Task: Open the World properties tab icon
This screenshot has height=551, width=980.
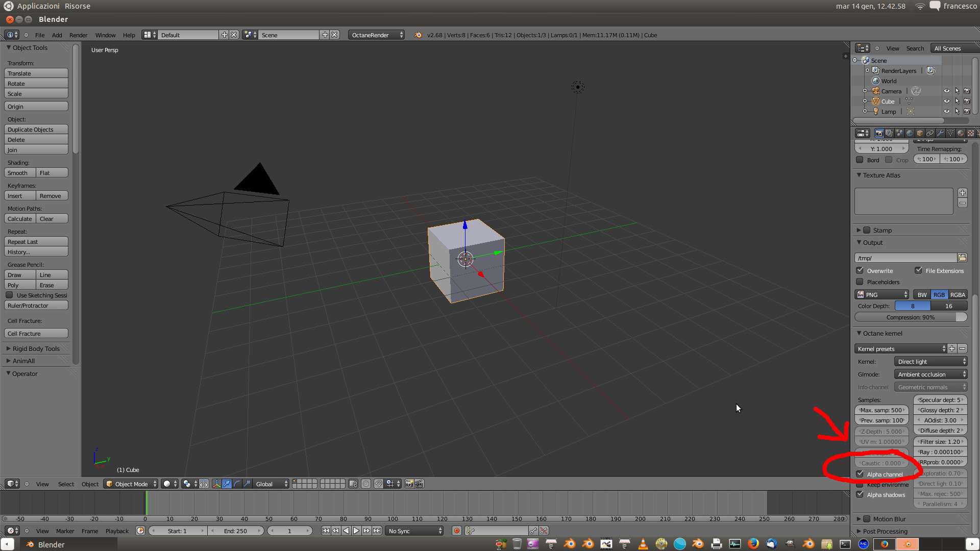Action: [x=910, y=133]
